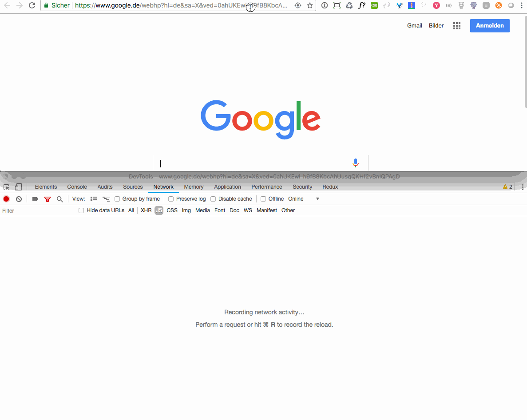
Task: Open the Online throttling dropdown
Action: [304, 199]
